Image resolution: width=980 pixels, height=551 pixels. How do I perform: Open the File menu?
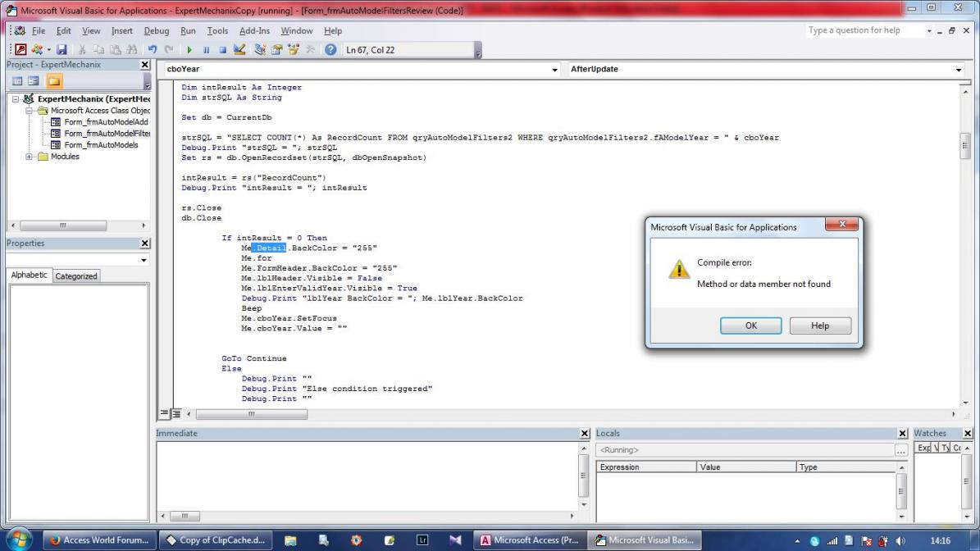click(39, 30)
